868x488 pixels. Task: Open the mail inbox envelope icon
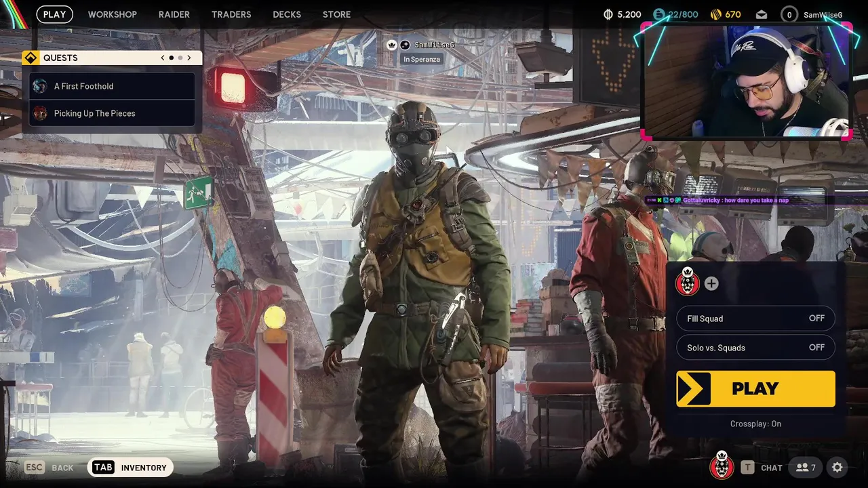coord(761,14)
